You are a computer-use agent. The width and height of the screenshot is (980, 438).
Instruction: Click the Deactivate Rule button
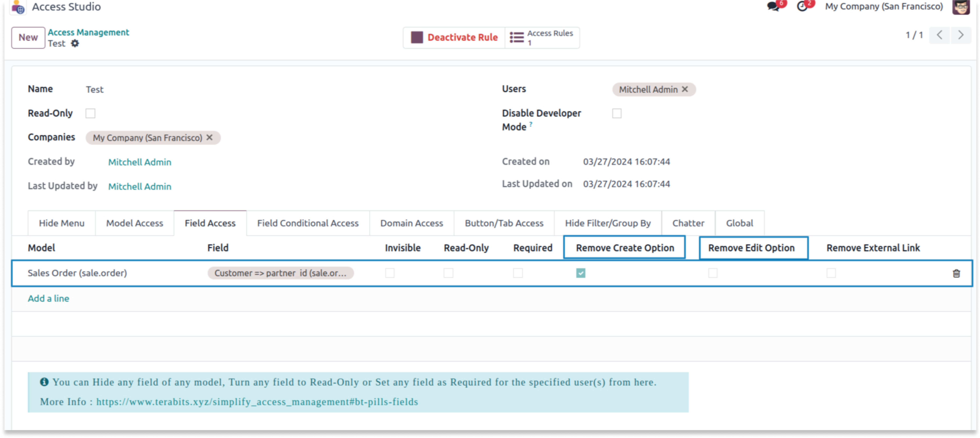pyautogui.click(x=454, y=37)
